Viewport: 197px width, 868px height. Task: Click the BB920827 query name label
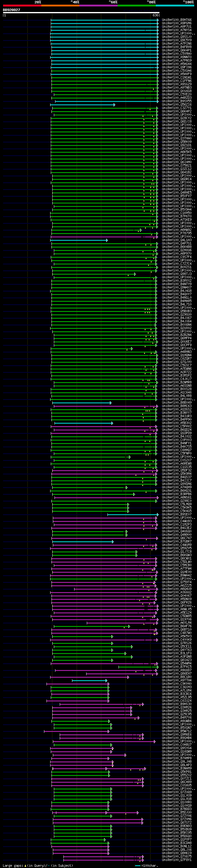(x=11, y=10)
